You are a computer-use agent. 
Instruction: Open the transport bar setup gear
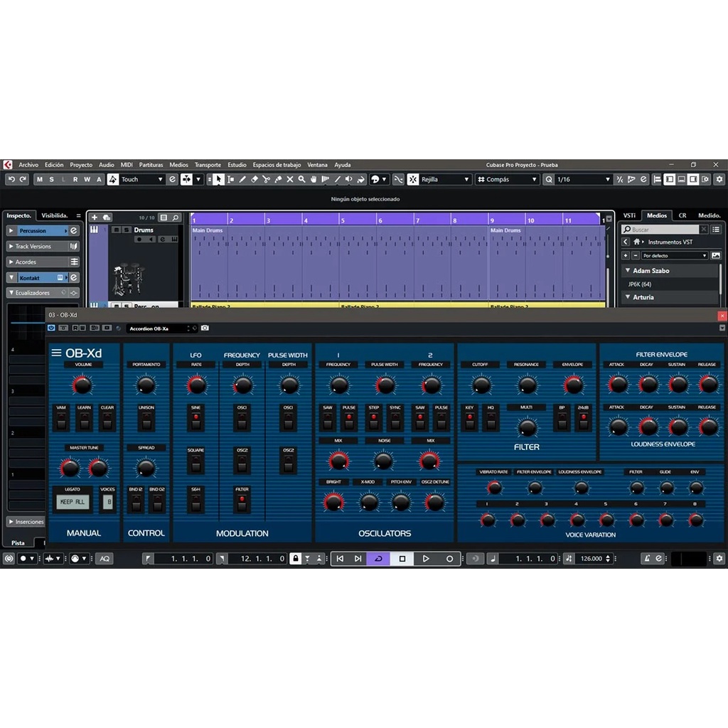(719, 559)
